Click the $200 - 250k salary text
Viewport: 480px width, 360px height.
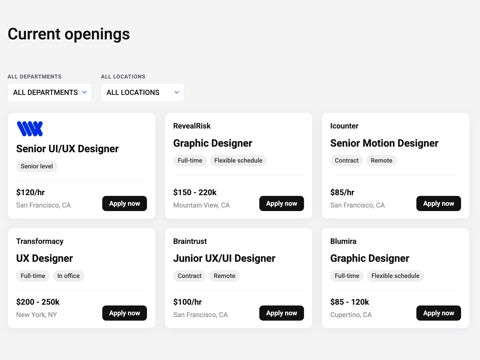pos(38,302)
